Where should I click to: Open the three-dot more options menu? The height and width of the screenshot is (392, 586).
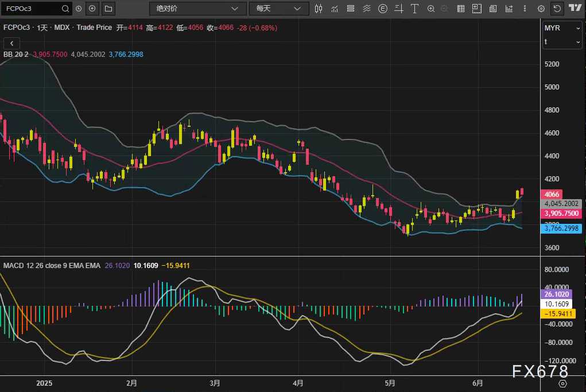pos(523,9)
